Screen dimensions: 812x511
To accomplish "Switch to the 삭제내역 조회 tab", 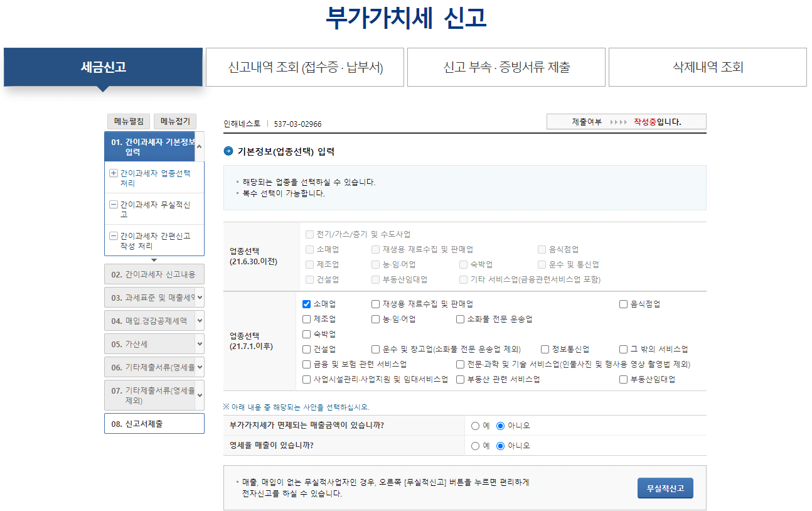I will tap(707, 67).
